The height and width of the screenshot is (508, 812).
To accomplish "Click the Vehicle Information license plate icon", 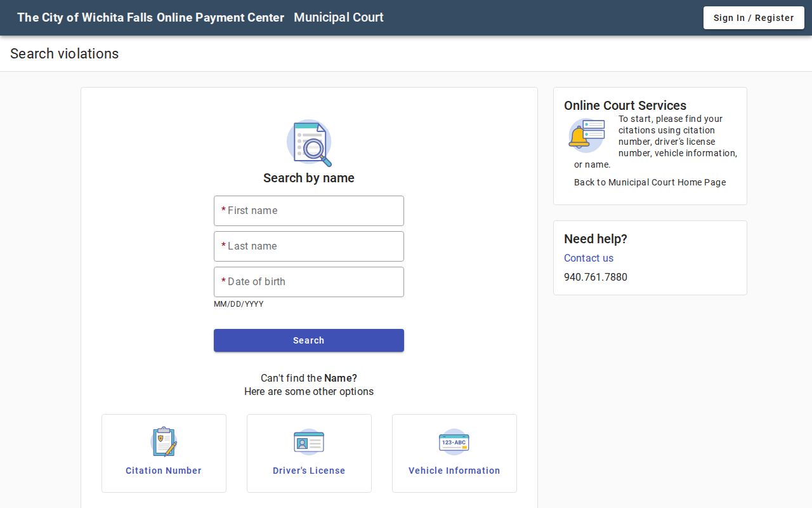I will point(454,442).
